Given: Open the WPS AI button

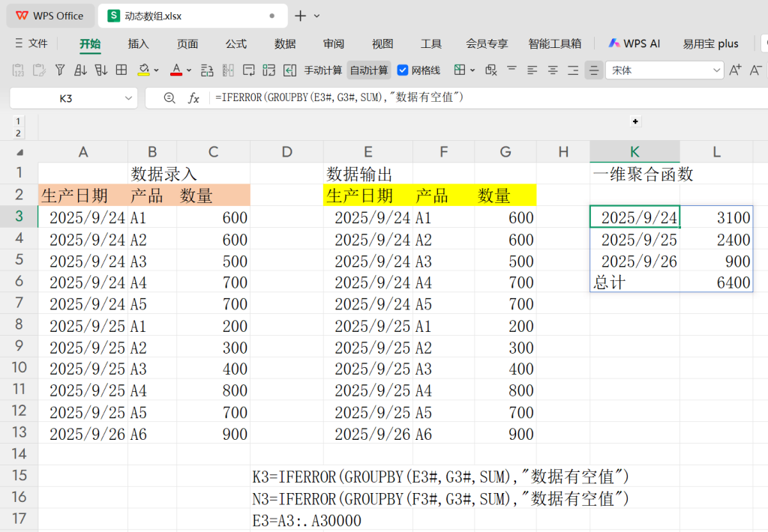Looking at the screenshot, I should pyautogui.click(x=634, y=43).
